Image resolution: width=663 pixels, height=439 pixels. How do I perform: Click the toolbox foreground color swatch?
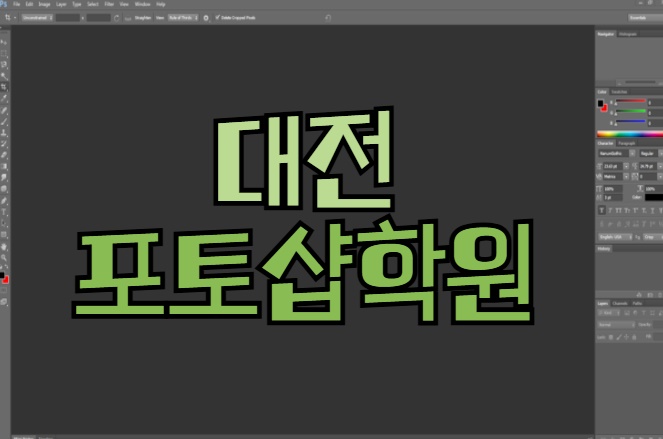tap(2, 275)
